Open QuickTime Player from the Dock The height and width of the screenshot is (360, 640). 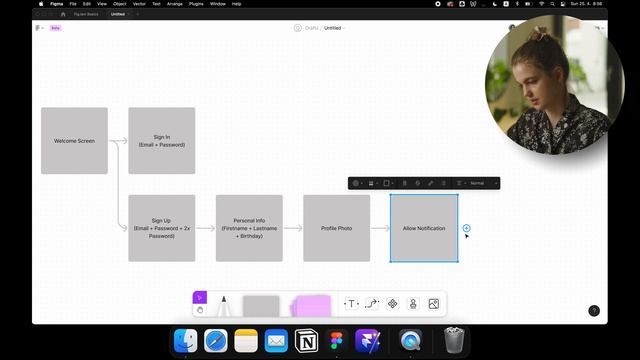[410, 340]
